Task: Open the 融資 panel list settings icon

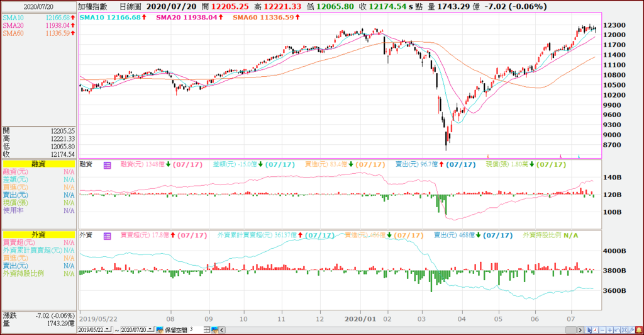Action: [x=107, y=165]
